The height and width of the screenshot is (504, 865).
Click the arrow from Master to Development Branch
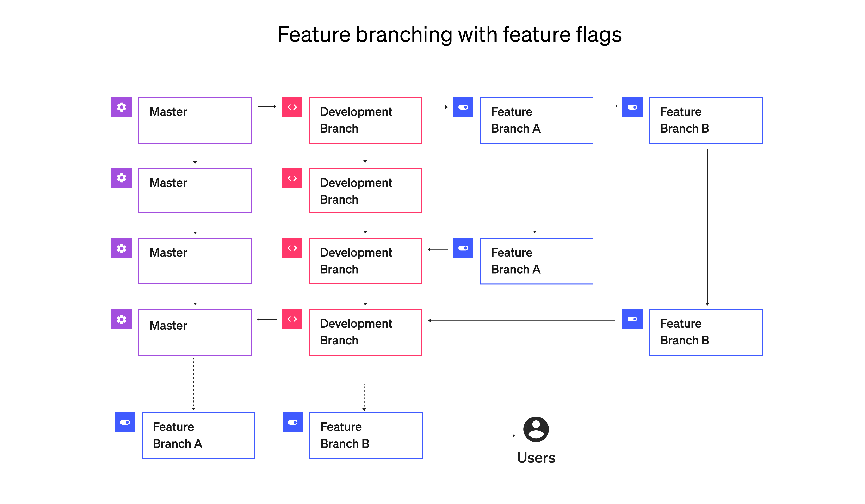(x=267, y=107)
